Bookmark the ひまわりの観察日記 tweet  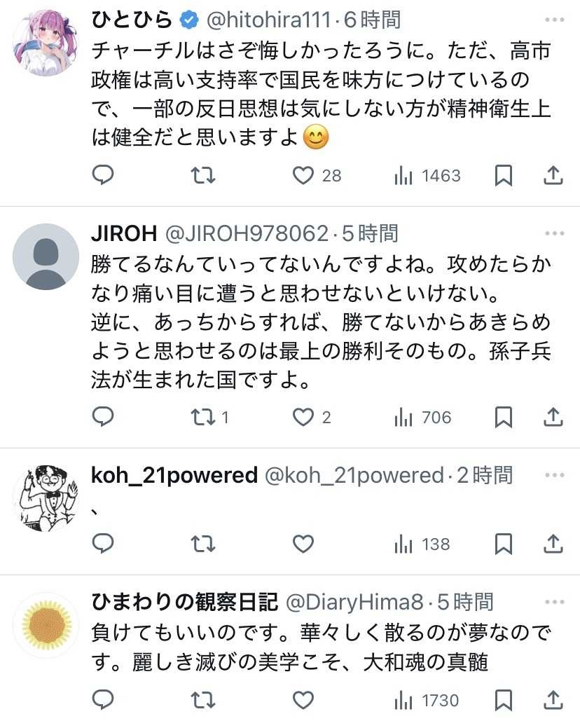[503, 699]
